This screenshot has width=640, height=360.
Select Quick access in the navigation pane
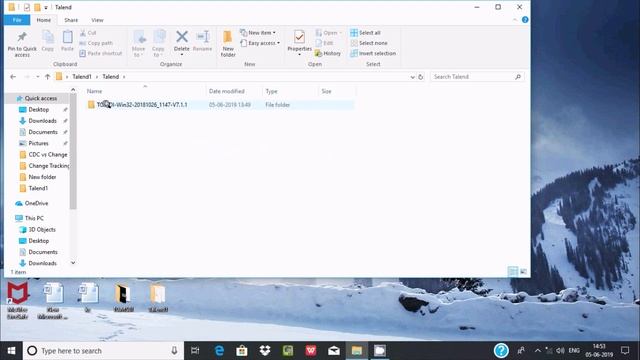[x=40, y=98]
